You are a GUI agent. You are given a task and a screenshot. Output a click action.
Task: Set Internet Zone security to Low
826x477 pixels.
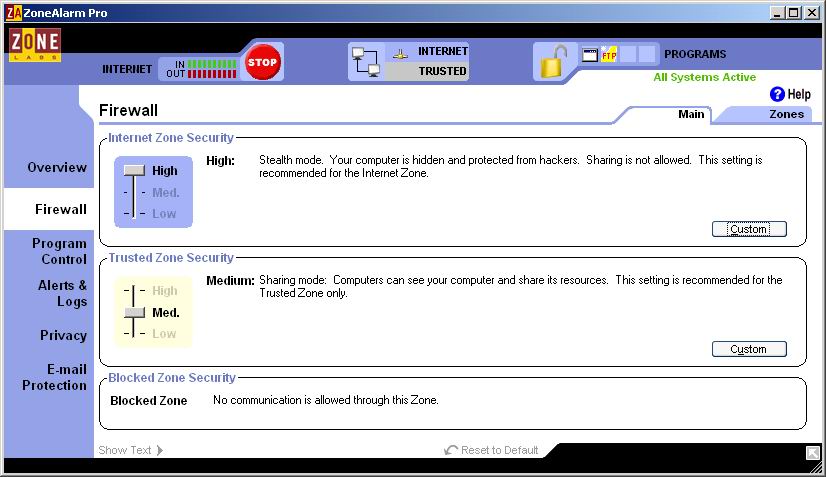pyautogui.click(x=164, y=213)
